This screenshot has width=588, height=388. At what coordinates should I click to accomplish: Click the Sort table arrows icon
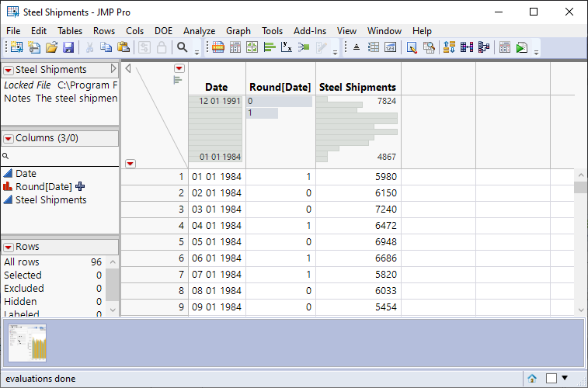point(449,47)
